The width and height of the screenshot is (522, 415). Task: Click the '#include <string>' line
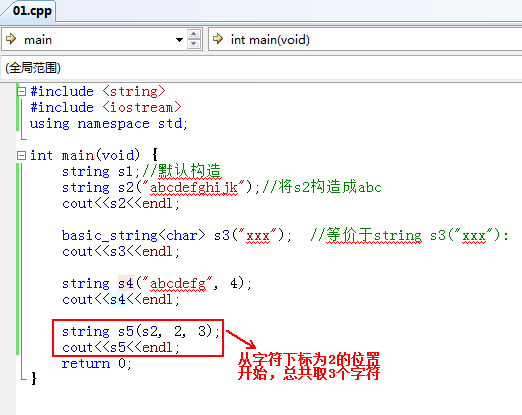98,91
